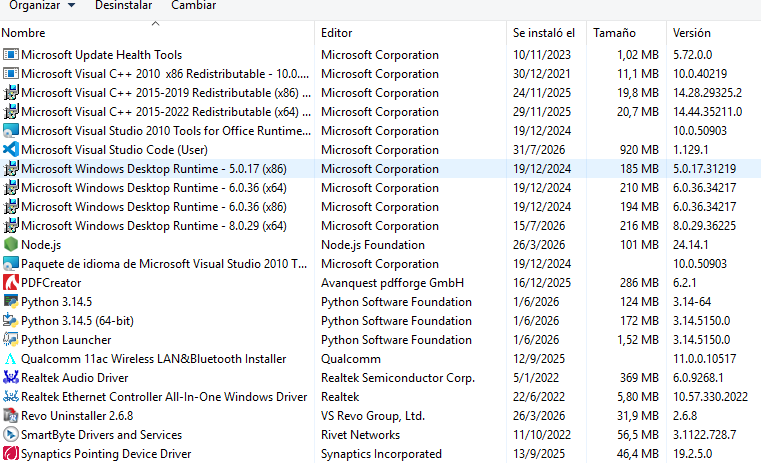Click the Qualcomm editor cell
The width and height of the screenshot is (761, 463).
pos(350,359)
